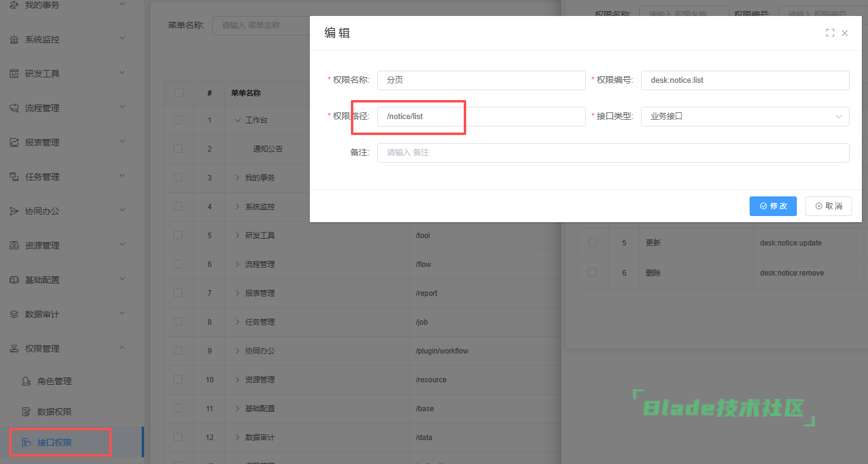868x464 pixels.
Task: Click the 流程管理 sidebar icon
Action: point(14,108)
